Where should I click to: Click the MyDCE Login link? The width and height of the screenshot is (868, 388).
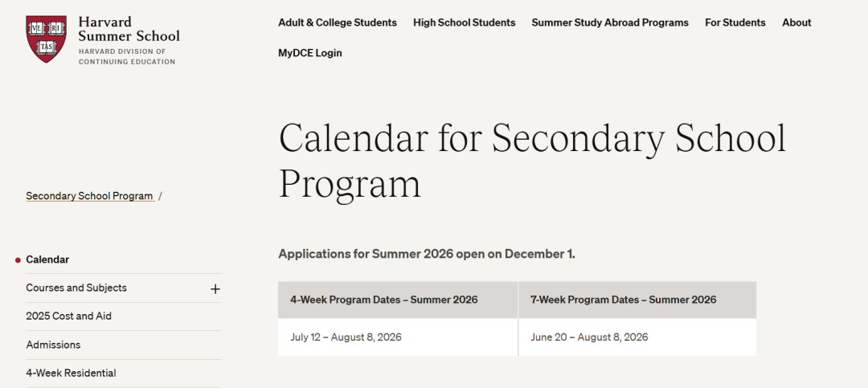coord(310,53)
